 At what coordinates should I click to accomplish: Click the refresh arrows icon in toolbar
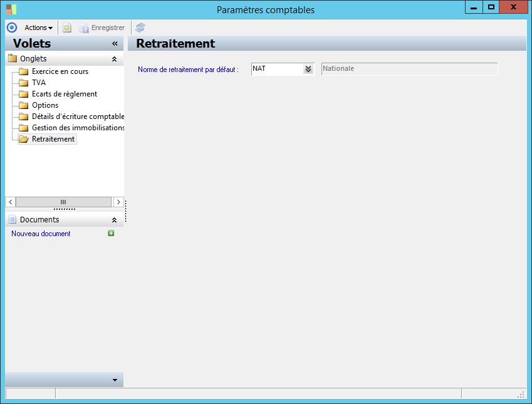(x=140, y=28)
